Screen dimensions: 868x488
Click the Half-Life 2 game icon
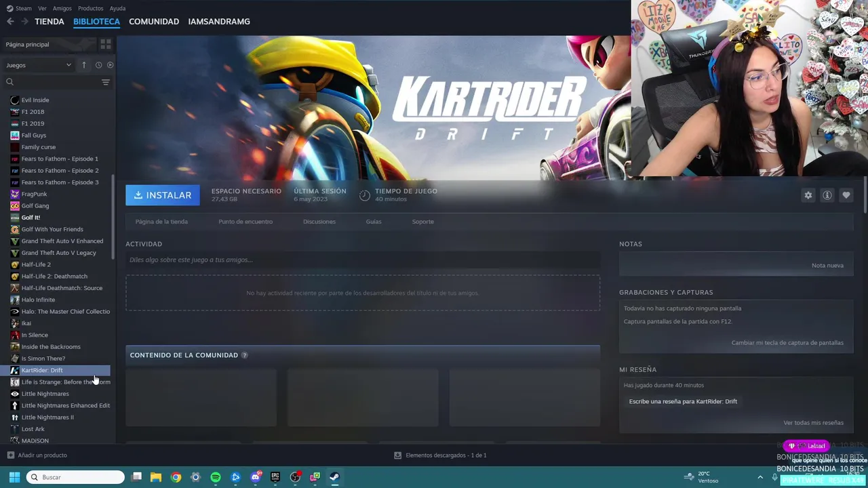15,264
